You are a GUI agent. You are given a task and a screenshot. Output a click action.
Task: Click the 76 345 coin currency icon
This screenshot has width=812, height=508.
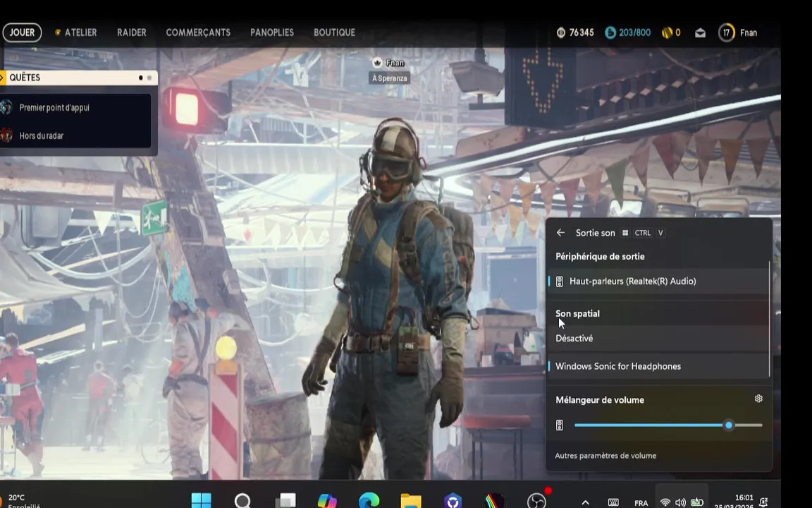coord(561,32)
